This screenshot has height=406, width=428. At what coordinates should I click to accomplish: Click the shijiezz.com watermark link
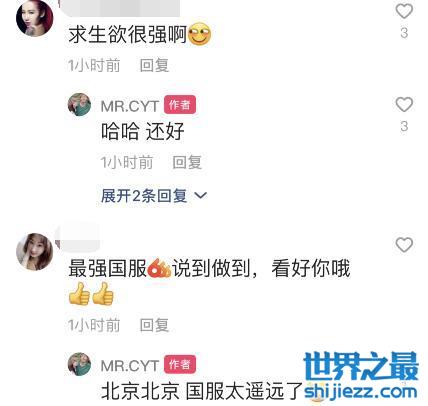[x=361, y=391]
